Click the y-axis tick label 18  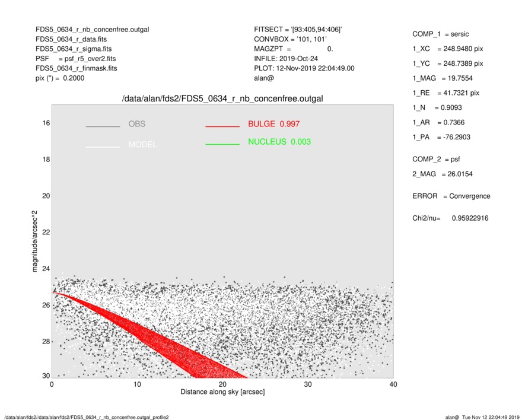point(46,160)
